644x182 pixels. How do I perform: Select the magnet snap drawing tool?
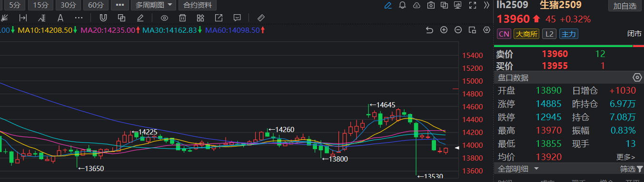[x=103, y=18]
